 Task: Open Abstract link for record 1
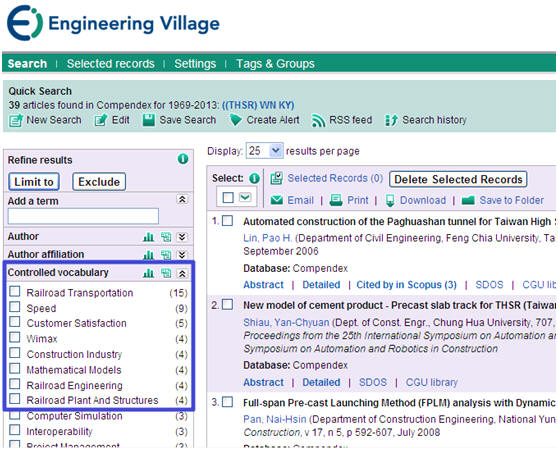[x=263, y=285]
